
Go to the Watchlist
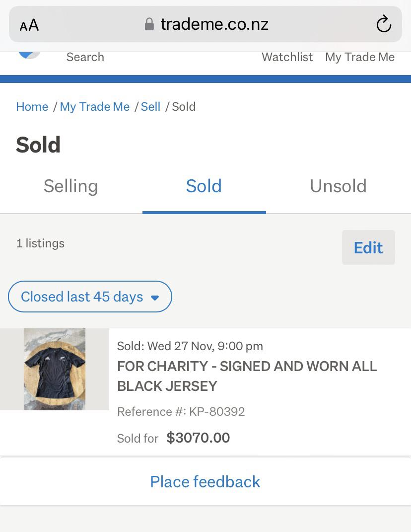point(287,57)
